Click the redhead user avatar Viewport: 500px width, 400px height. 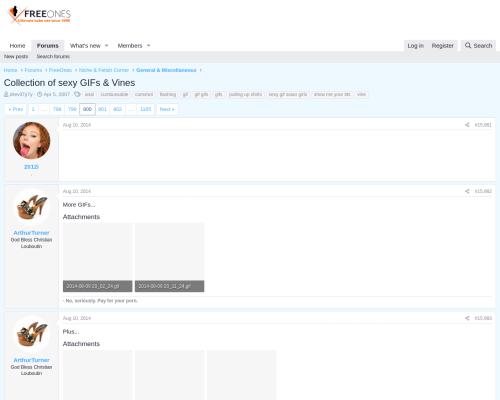point(32,140)
